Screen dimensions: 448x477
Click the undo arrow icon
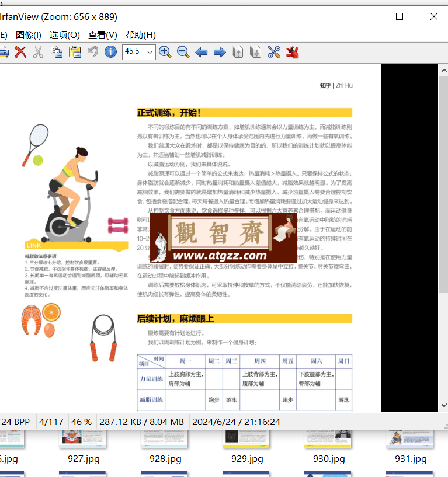(x=93, y=52)
